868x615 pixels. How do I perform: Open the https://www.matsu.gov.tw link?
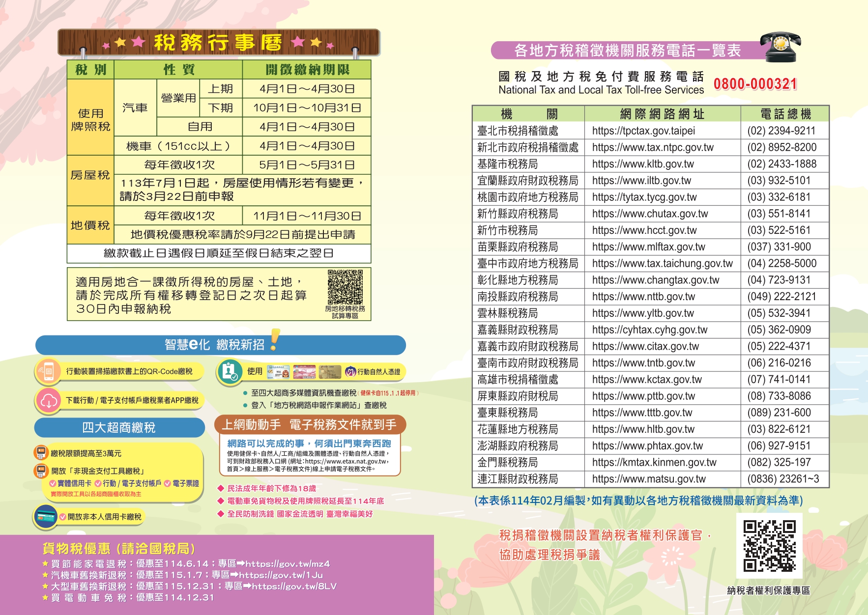pos(649,479)
